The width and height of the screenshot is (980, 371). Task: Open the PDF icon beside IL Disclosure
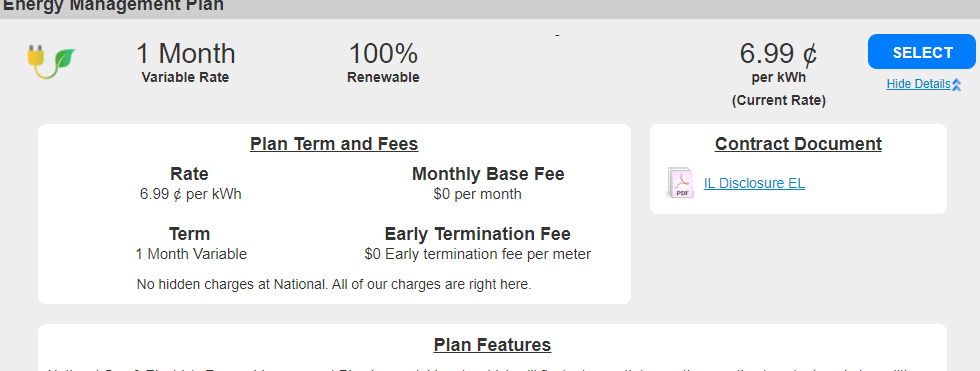point(679,183)
